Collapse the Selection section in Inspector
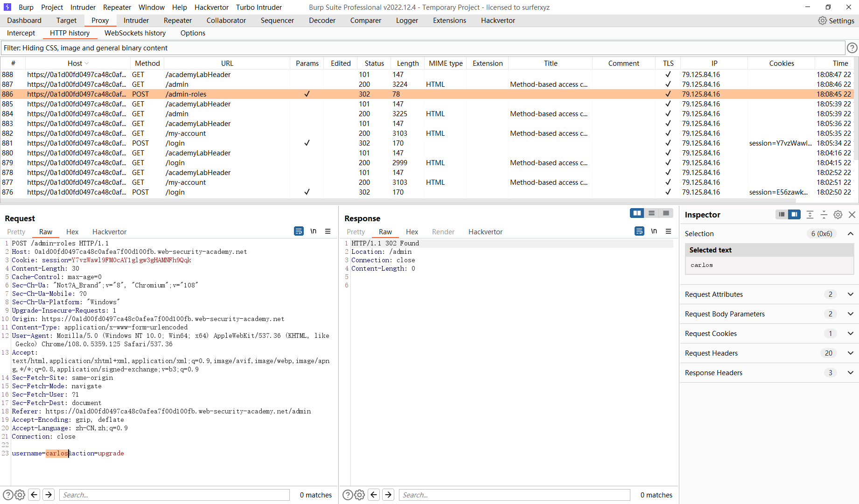This screenshot has height=504, width=859. pyautogui.click(x=851, y=234)
